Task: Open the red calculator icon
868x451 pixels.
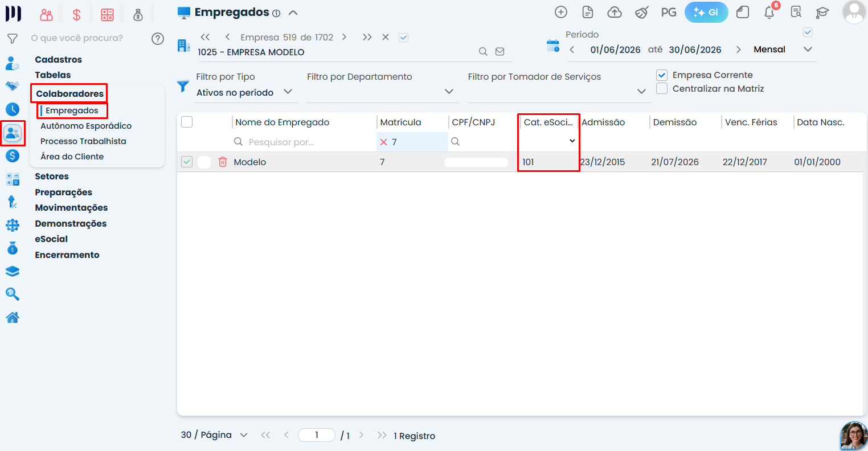Action: (x=107, y=15)
